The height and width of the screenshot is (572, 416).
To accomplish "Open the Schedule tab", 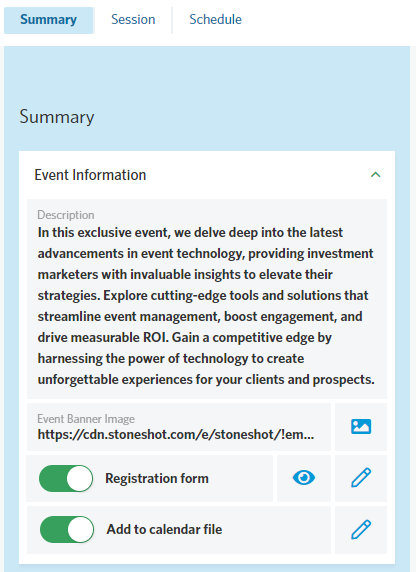I will (x=215, y=20).
